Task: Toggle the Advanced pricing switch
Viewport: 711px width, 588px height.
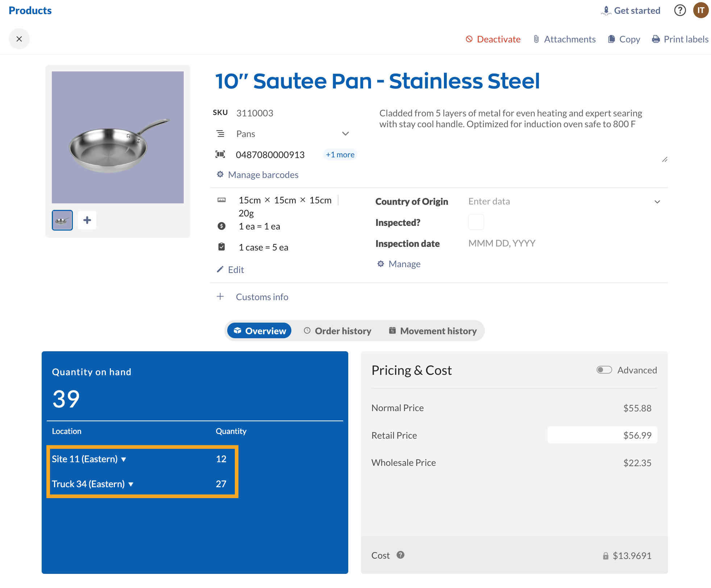Action: coord(604,370)
